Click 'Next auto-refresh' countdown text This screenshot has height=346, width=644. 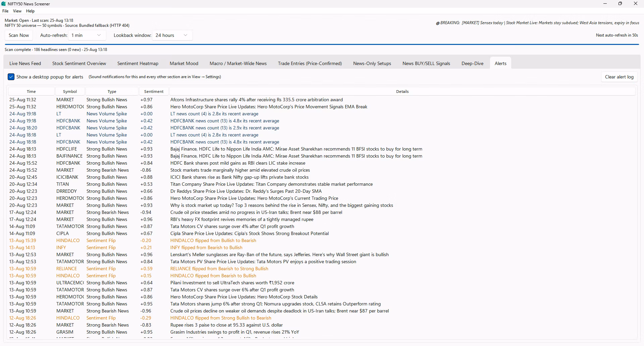click(x=617, y=35)
